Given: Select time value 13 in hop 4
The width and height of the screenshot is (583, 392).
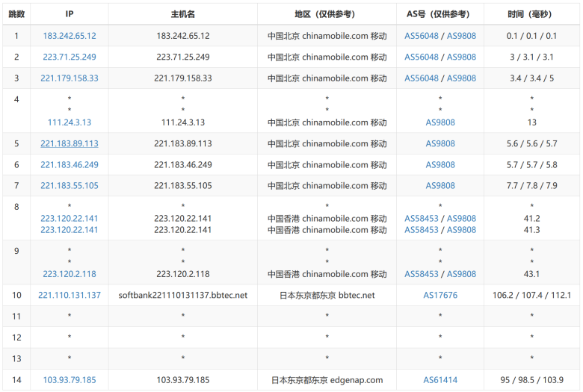Looking at the screenshot, I should 531,122.
